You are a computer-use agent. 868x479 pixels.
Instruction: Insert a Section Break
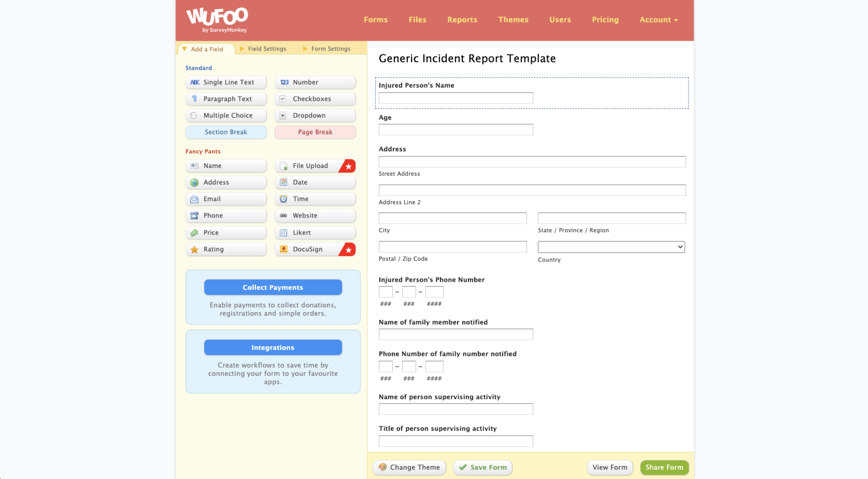coord(226,132)
